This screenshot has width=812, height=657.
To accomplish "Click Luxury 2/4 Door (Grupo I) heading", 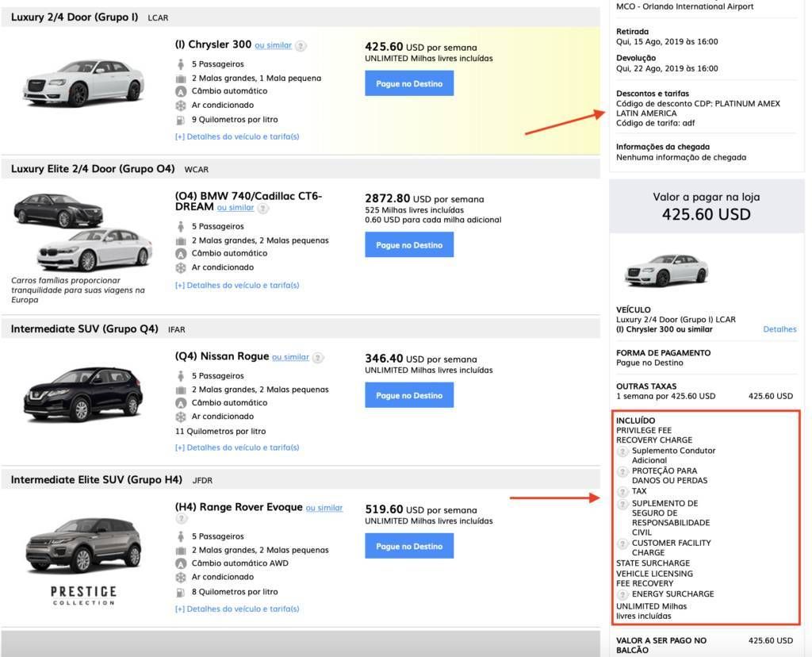I will coord(75,17).
